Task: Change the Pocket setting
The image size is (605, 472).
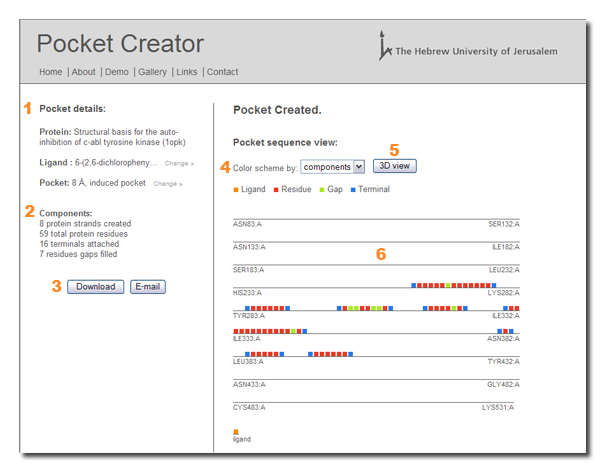Action: (x=167, y=184)
